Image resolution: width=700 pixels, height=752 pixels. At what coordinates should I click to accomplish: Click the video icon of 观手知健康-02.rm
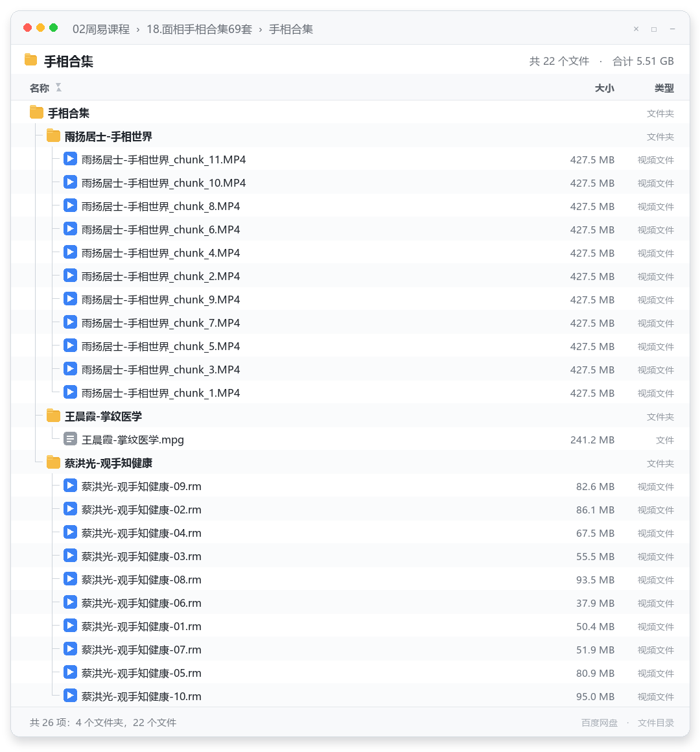click(70, 509)
